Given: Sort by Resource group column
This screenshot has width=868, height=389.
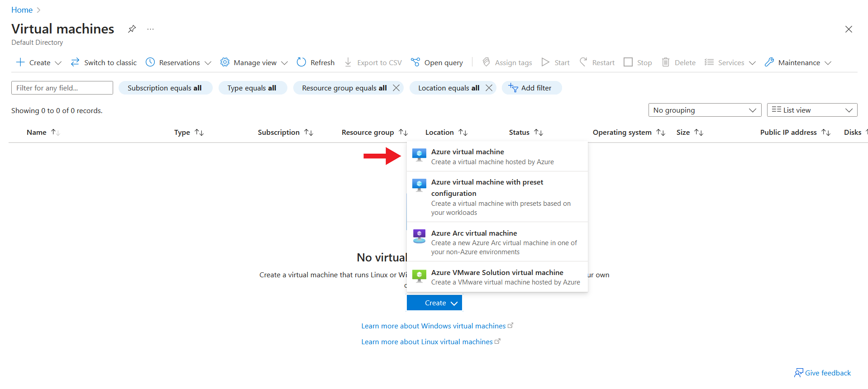Looking at the screenshot, I should click(x=375, y=132).
